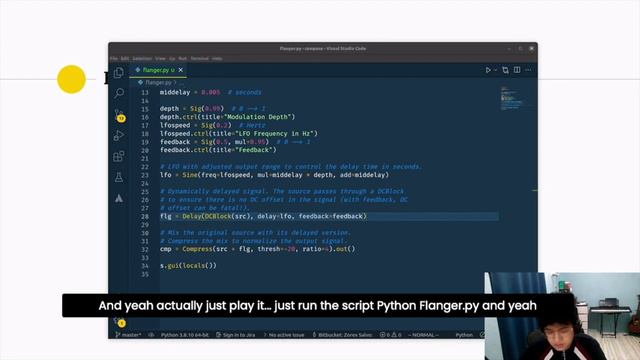Open the File menu
Image resolution: width=640 pixels, height=360 pixels.
click(114, 58)
